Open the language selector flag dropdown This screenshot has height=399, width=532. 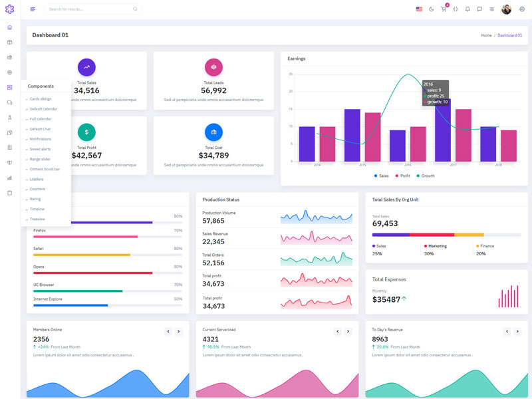(x=419, y=9)
